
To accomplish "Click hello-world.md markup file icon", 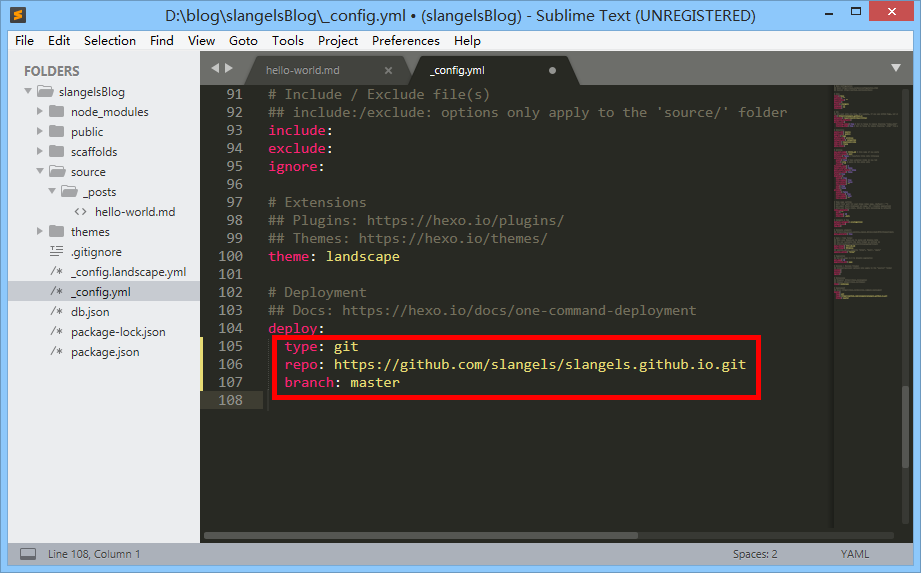I will [81, 211].
